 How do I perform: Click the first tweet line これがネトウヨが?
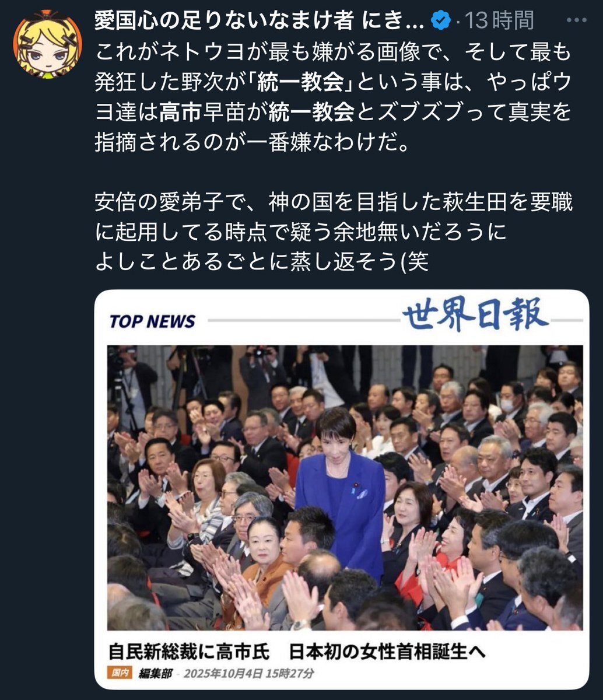coord(332,53)
